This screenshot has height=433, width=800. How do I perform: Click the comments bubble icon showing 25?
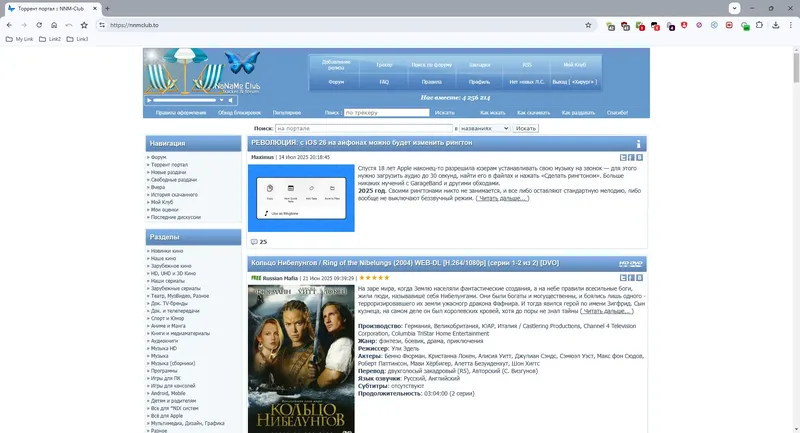254,242
